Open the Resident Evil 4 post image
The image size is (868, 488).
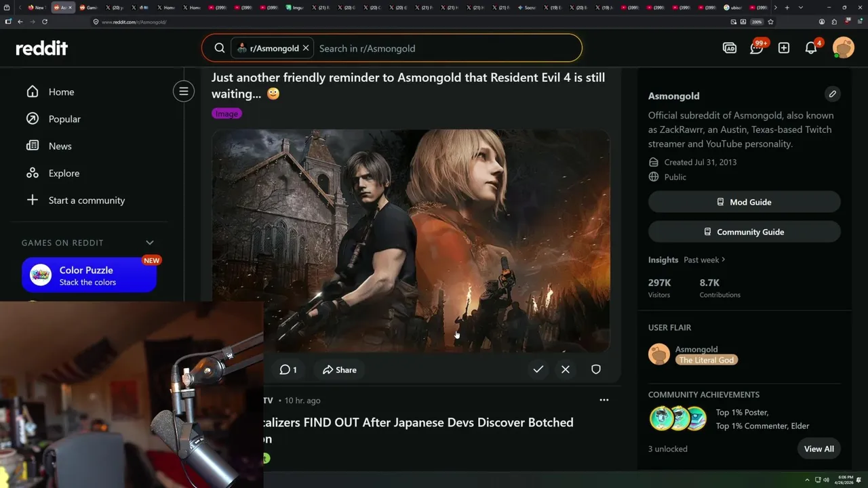point(411,241)
